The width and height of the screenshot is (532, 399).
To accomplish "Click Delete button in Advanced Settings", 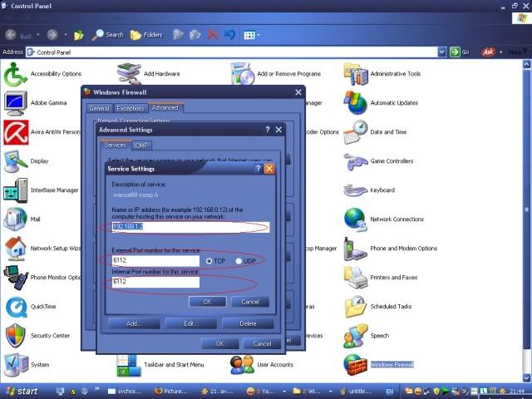I will coord(248,323).
